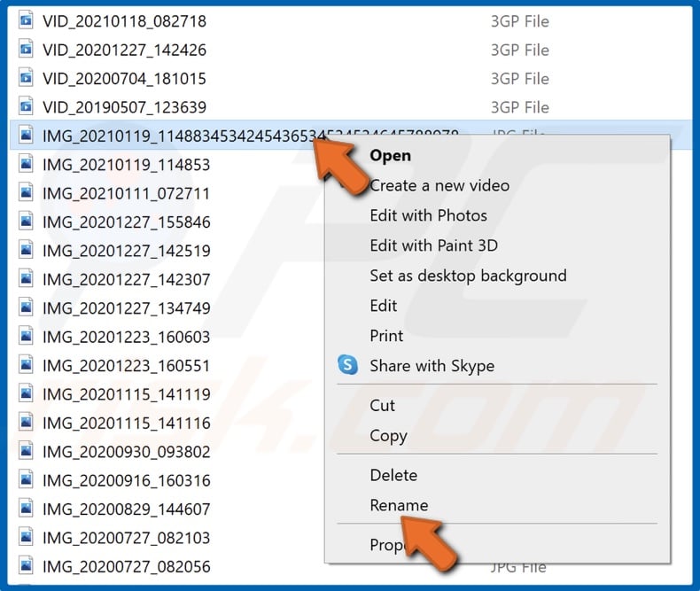Select Delete in the context menu
The height and width of the screenshot is (591, 700).
tap(393, 475)
